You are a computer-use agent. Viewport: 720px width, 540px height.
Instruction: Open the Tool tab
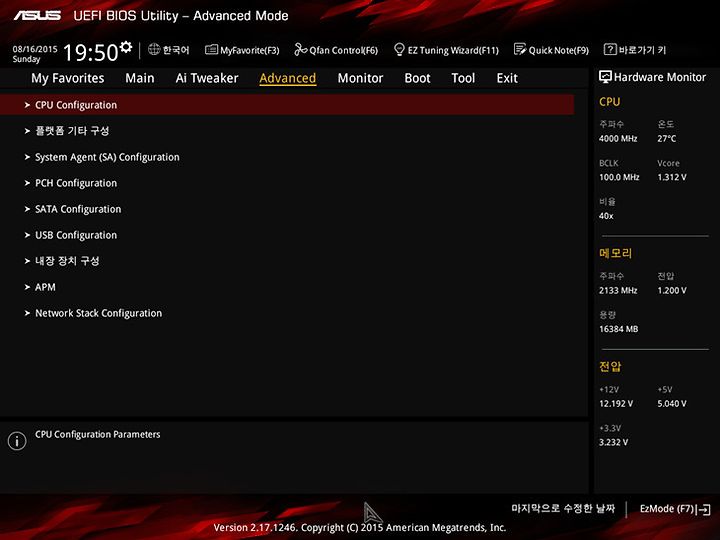[463, 78]
